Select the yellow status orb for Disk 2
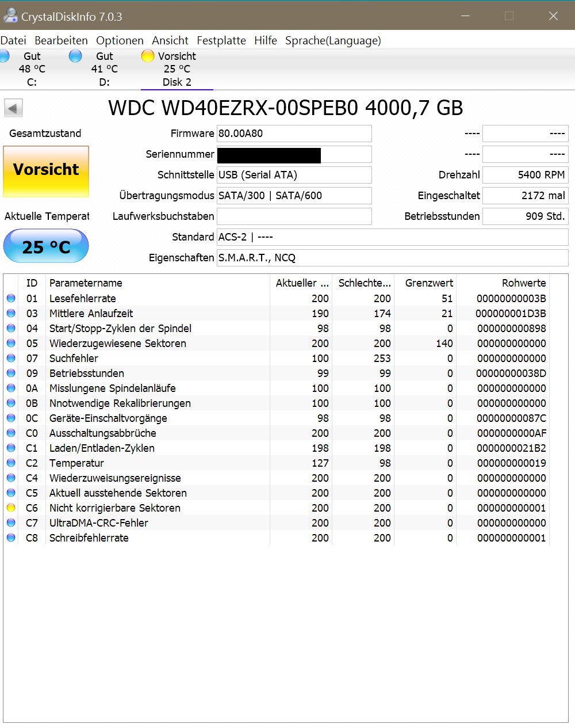The image size is (575, 728). pos(148,56)
